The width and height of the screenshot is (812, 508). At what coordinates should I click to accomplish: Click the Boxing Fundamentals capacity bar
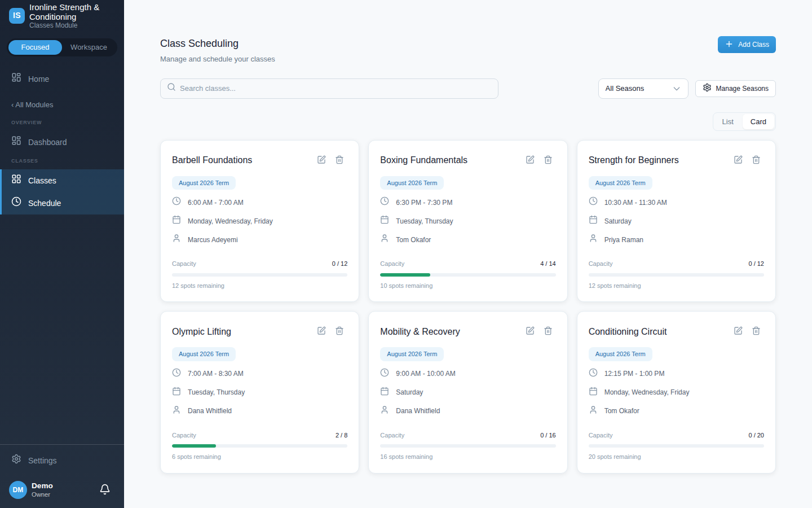pos(468,275)
